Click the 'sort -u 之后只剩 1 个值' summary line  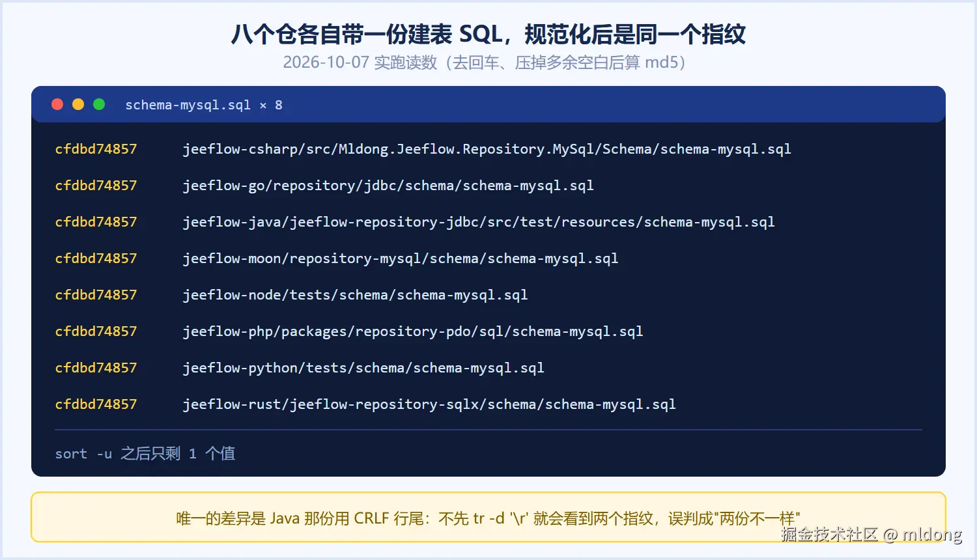point(145,453)
